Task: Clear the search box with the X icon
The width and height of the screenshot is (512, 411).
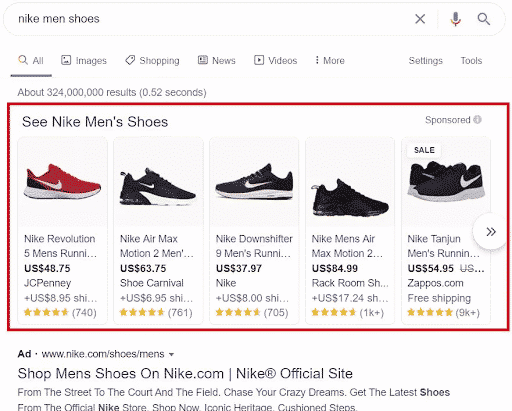Action: [420, 19]
